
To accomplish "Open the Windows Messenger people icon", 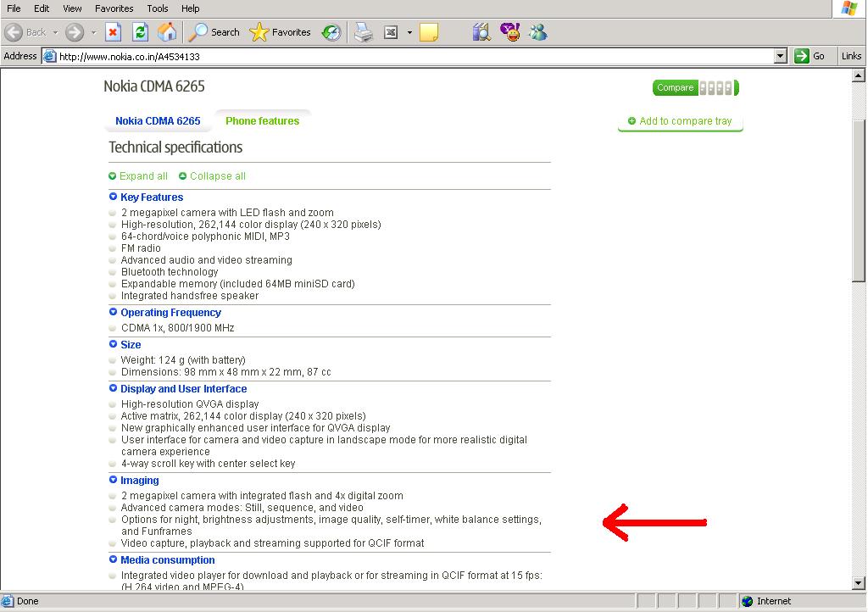I will (537, 32).
